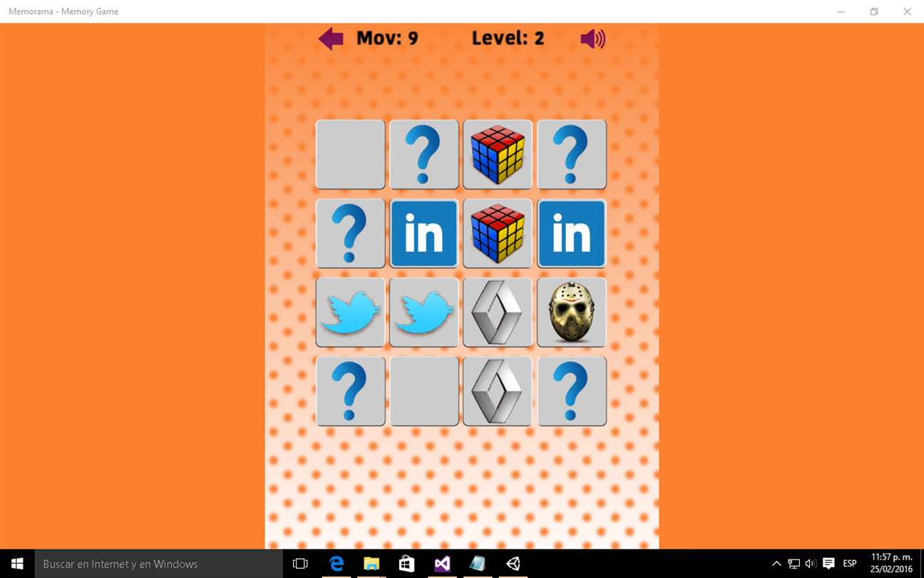The width and height of the screenshot is (924, 578).
Task: Tap Twitter bird card below a question mark
Action: pyautogui.click(x=351, y=313)
